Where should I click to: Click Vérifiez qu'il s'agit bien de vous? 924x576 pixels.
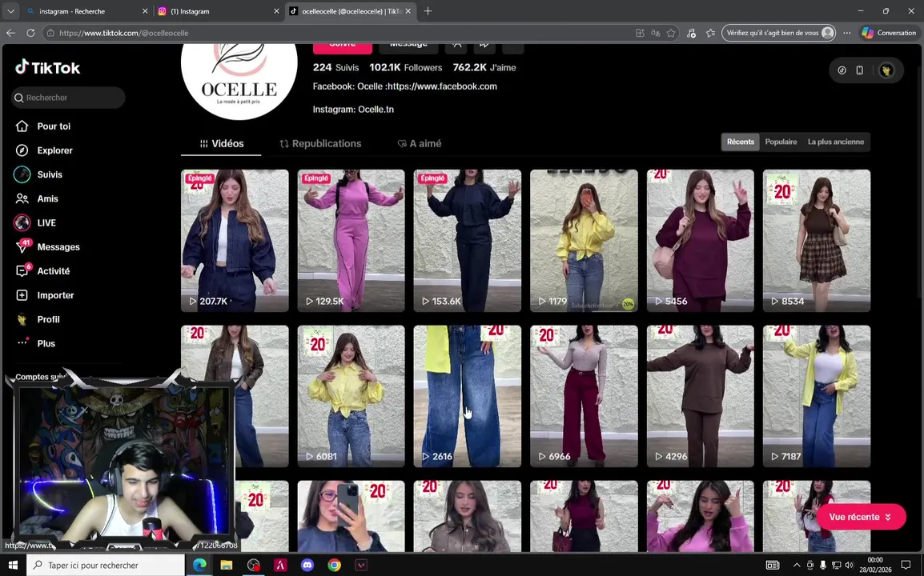click(x=779, y=33)
